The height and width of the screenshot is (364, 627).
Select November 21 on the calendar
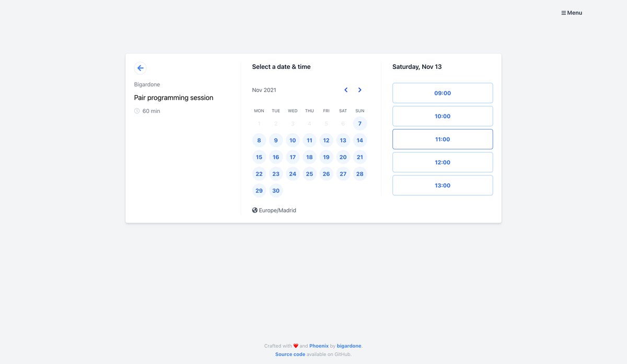[359, 157]
